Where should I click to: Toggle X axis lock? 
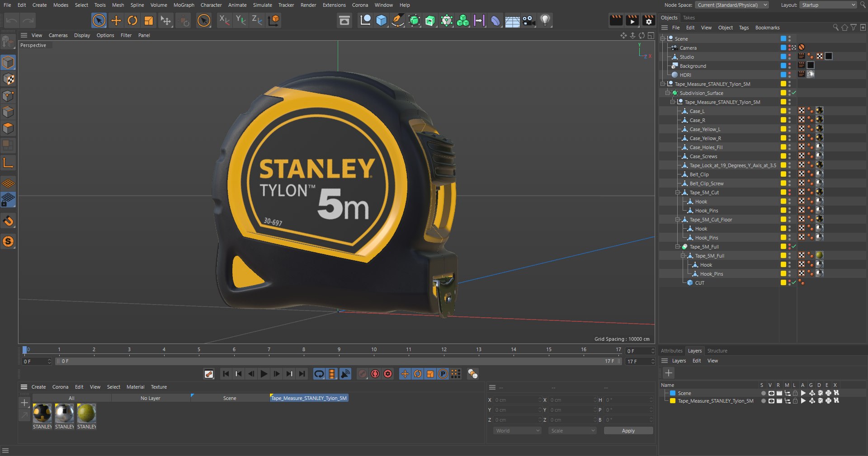click(224, 20)
